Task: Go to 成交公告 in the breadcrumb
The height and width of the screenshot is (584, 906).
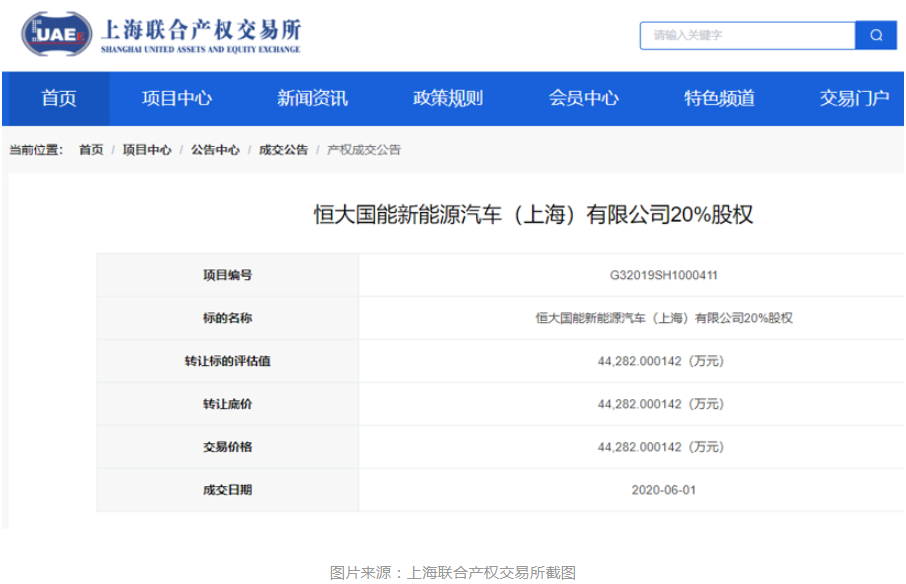Action: [283, 150]
